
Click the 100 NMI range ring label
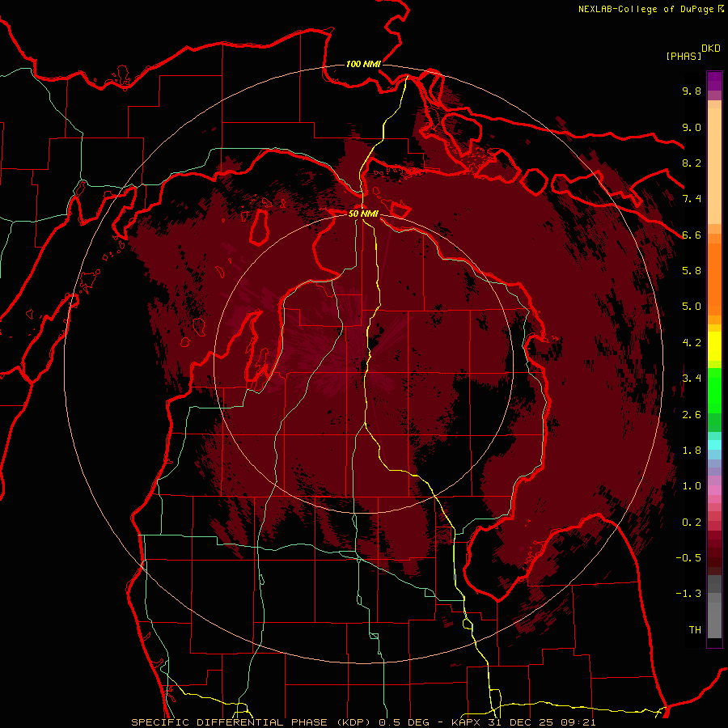click(x=363, y=64)
